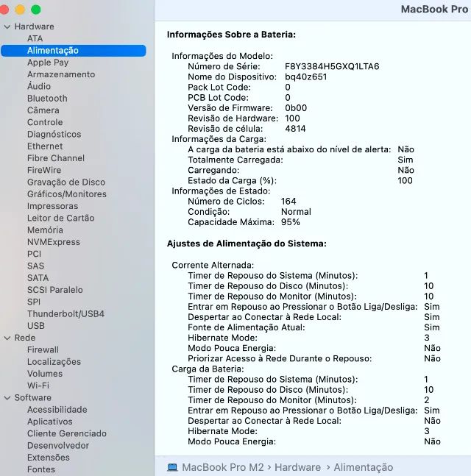Select Thunderbolt/USB4 sidebar item
Image resolution: width=471 pixels, height=476 pixels.
pos(66,314)
